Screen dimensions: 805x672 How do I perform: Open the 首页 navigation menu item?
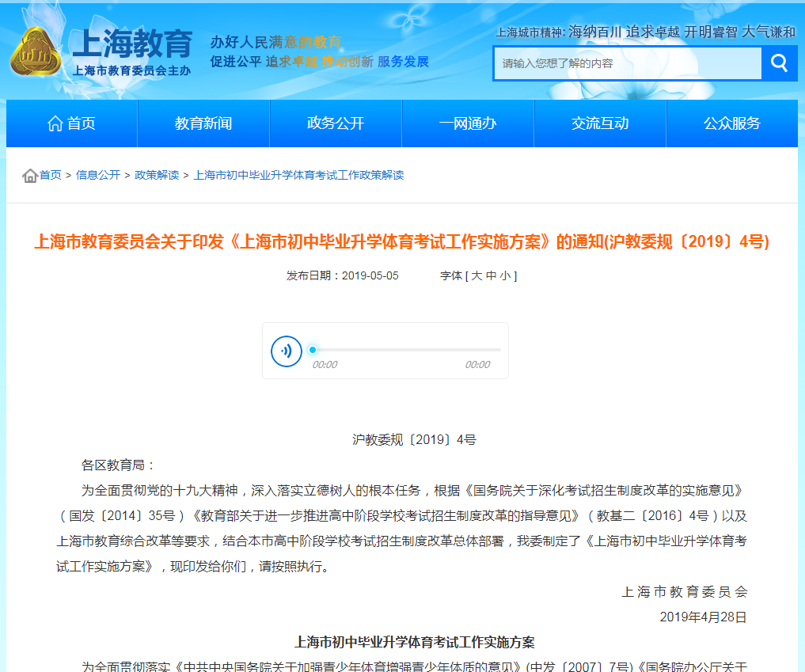click(72, 123)
